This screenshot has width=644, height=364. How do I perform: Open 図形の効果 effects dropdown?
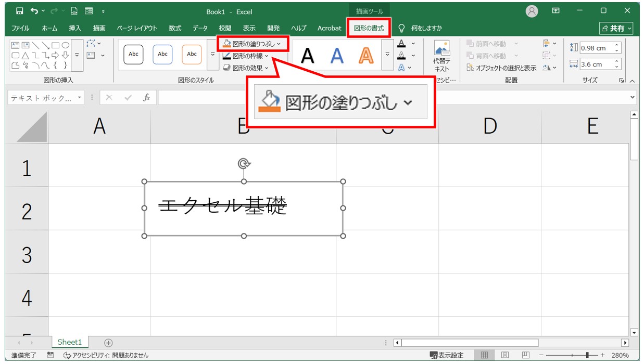coord(246,68)
